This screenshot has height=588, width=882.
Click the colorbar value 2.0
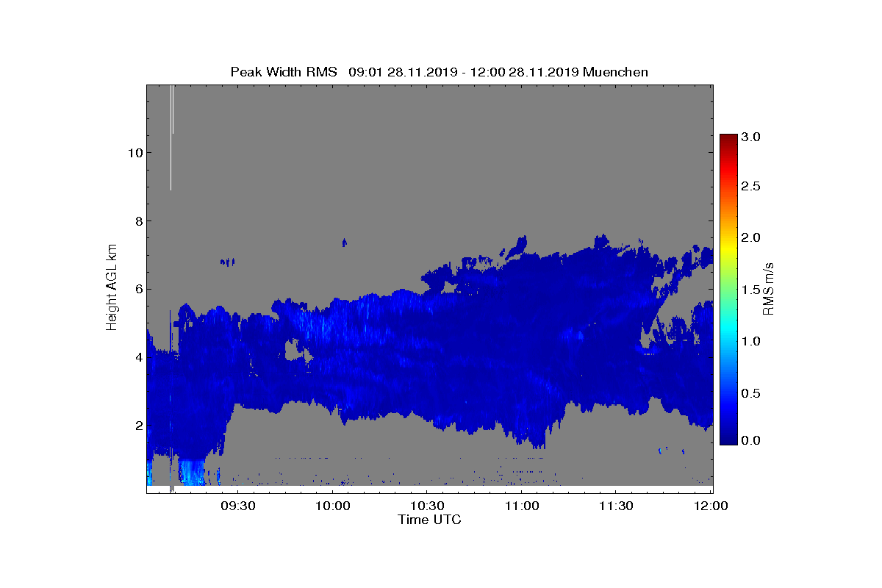coord(751,237)
